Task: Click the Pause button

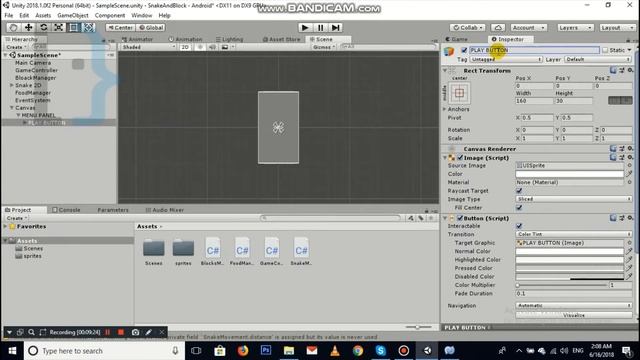Action: (320, 27)
